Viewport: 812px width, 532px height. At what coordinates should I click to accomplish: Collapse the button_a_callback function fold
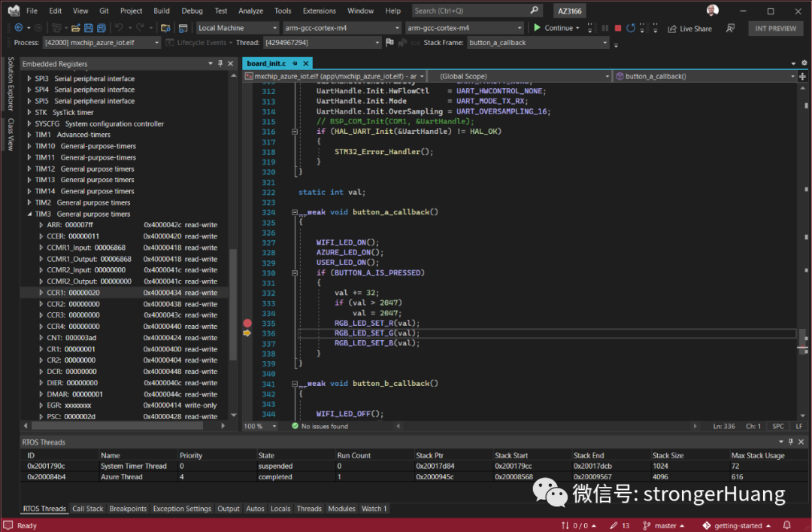coord(294,212)
